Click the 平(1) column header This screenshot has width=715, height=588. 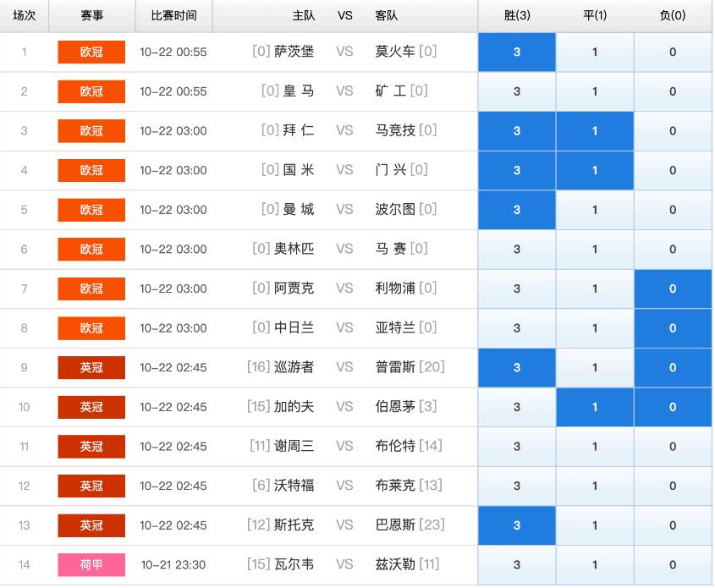pyautogui.click(x=595, y=15)
